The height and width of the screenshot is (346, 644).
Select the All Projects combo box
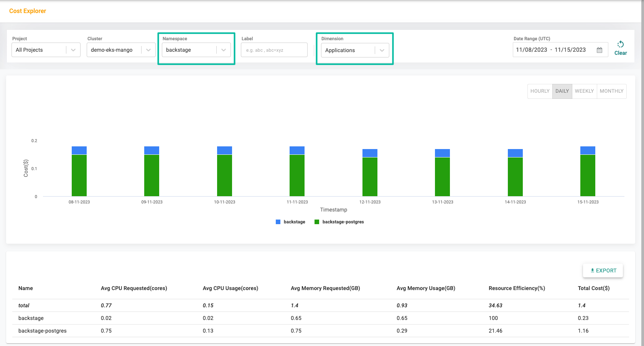[x=46, y=50]
